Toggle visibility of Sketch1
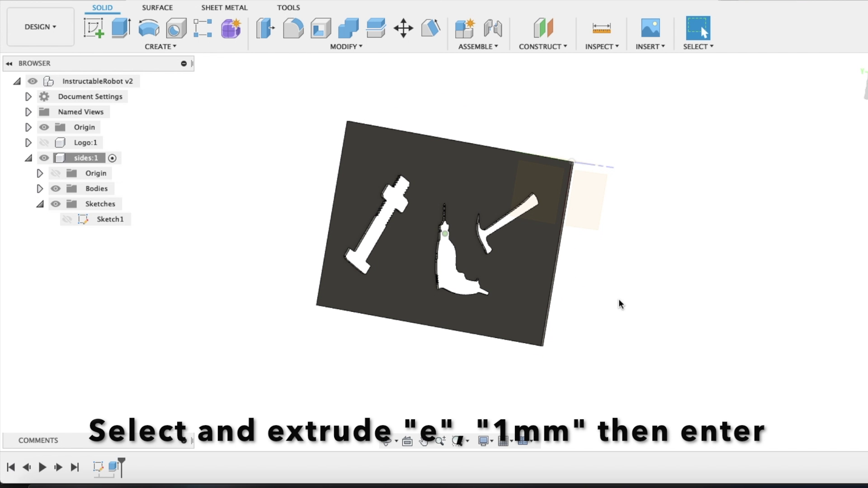 [67, 219]
